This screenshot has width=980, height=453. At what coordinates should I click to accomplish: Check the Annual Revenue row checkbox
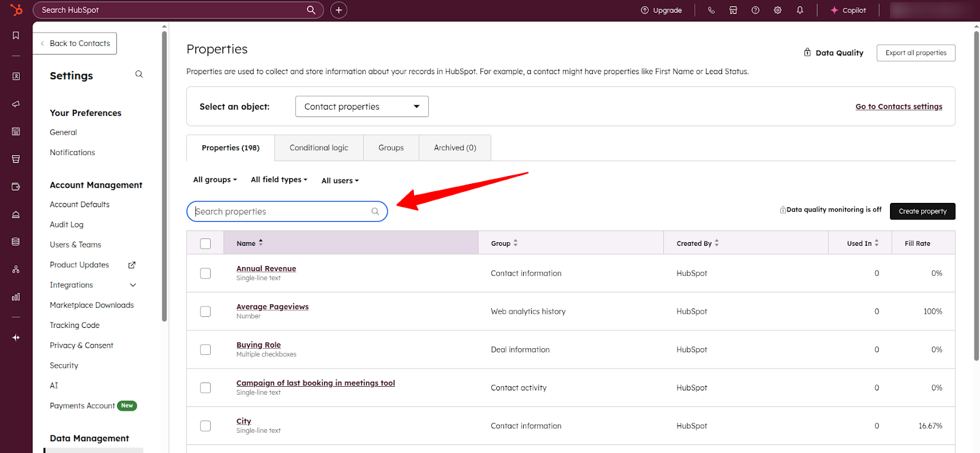point(205,273)
